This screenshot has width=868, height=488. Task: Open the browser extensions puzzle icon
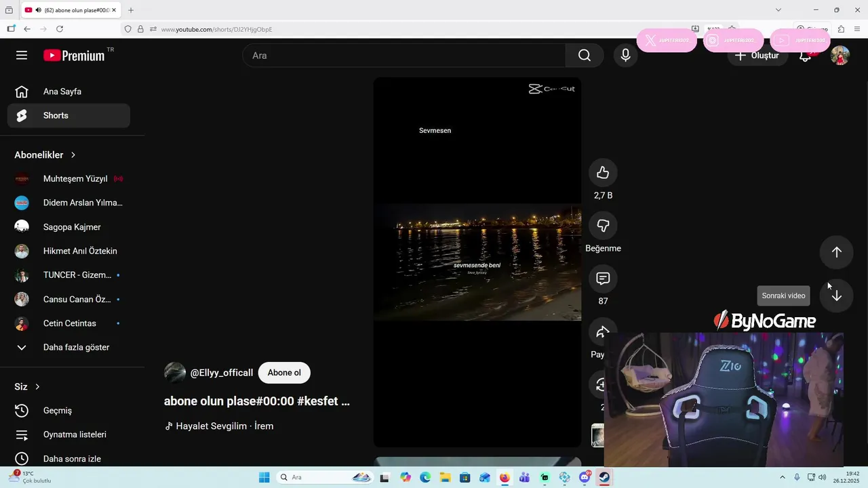coord(841,29)
